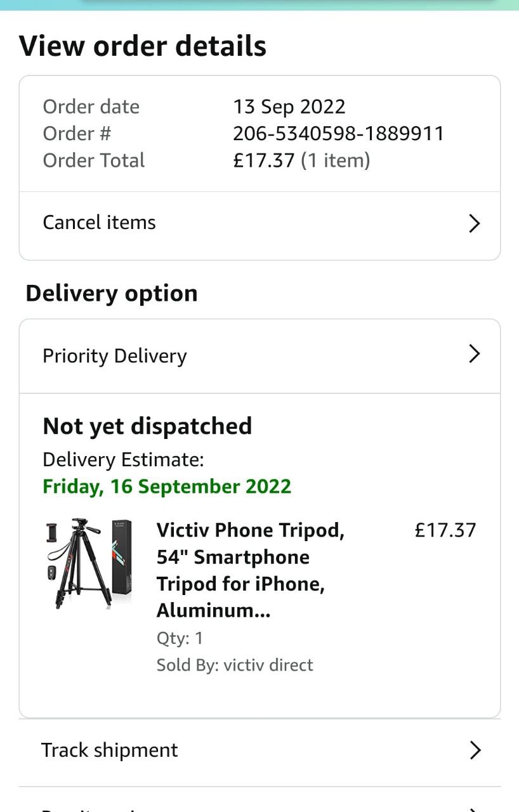The image size is (519, 812).
Task: Open the Cancel items option
Action: point(100,223)
